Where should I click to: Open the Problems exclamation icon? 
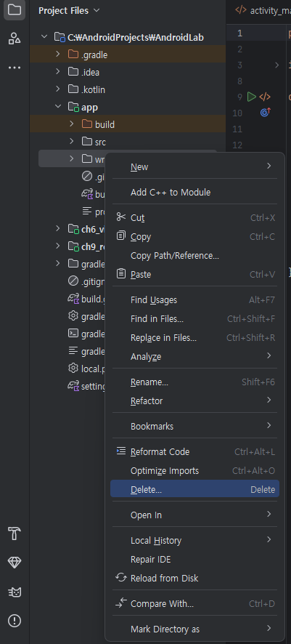pyautogui.click(x=15, y=620)
